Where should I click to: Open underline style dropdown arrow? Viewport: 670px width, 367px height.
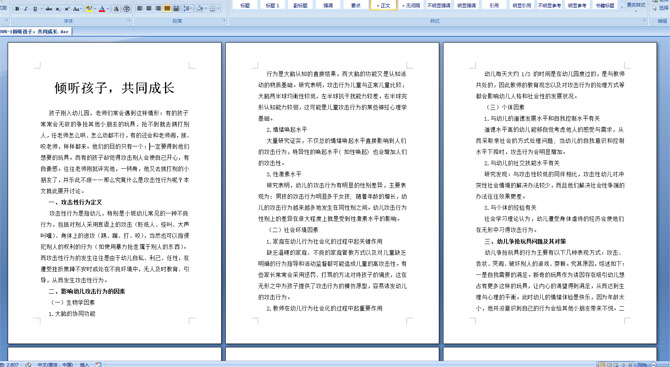click(x=41, y=9)
